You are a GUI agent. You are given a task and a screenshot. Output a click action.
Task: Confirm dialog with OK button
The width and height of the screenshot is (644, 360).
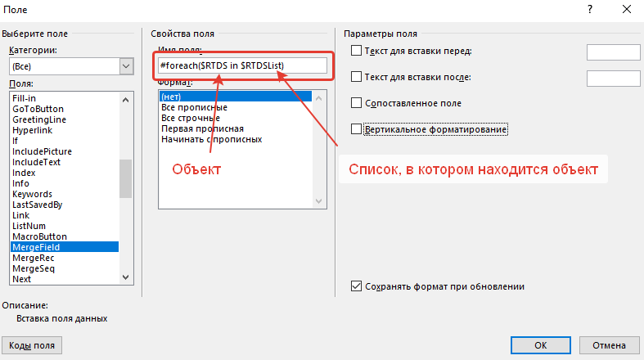point(540,345)
